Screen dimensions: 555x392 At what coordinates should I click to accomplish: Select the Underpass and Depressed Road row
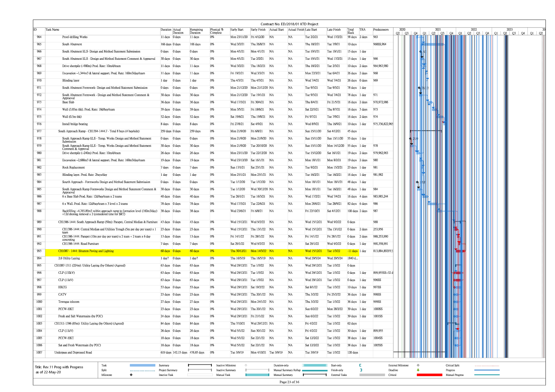point(73,352)
